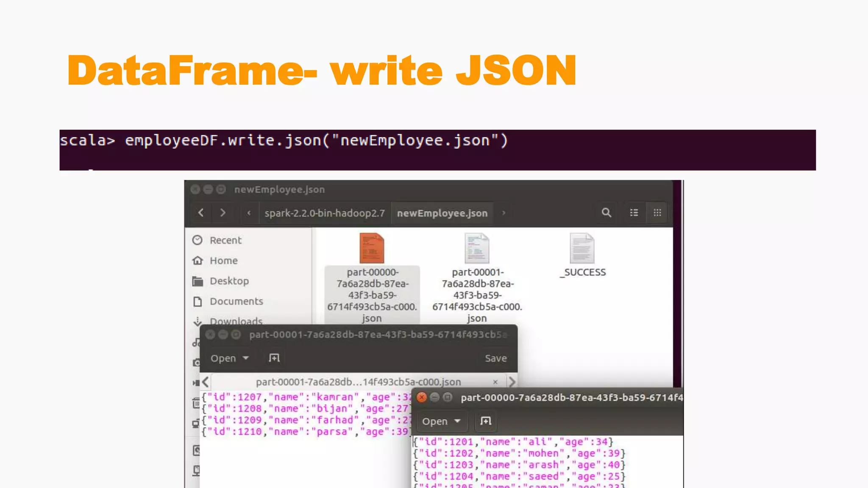This screenshot has height=488, width=868.
Task: Click the line with id 1202 mohen
Action: pos(519,453)
